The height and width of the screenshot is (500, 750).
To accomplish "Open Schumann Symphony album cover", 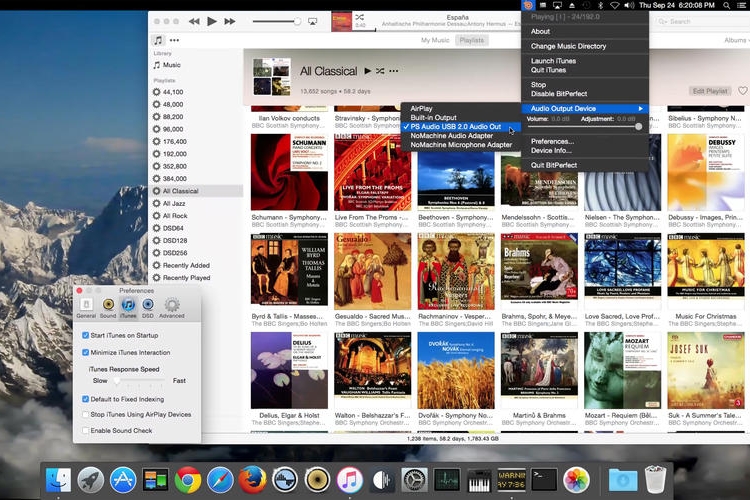I will pyautogui.click(x=289, y=172).
